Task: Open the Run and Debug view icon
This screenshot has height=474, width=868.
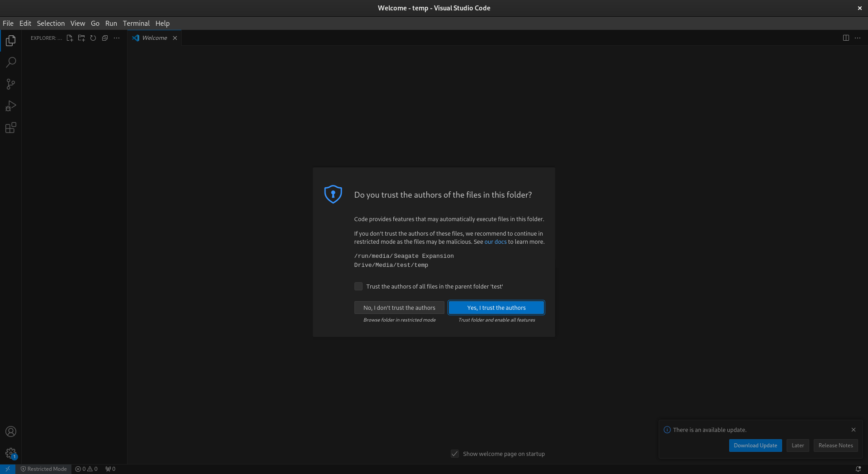Action: click(11, 106)
